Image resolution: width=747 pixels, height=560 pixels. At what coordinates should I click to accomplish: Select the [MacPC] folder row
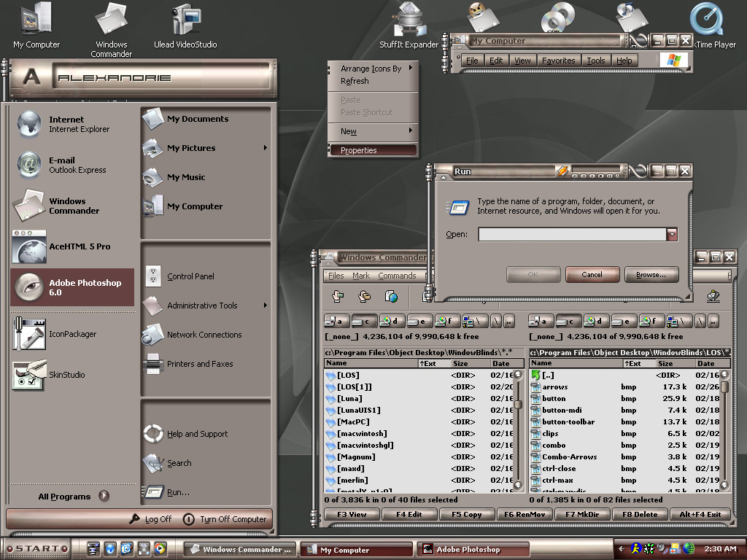click(x=419, y=422)
